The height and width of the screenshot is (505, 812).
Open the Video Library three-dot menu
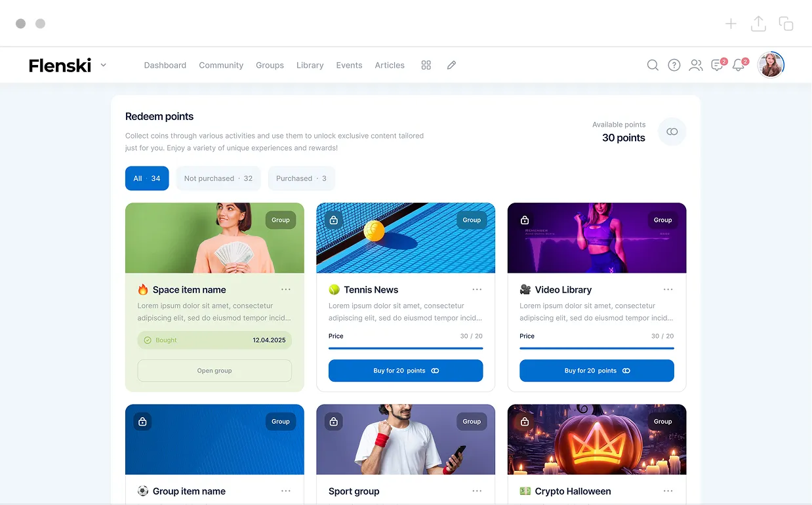tap(668, 289)
